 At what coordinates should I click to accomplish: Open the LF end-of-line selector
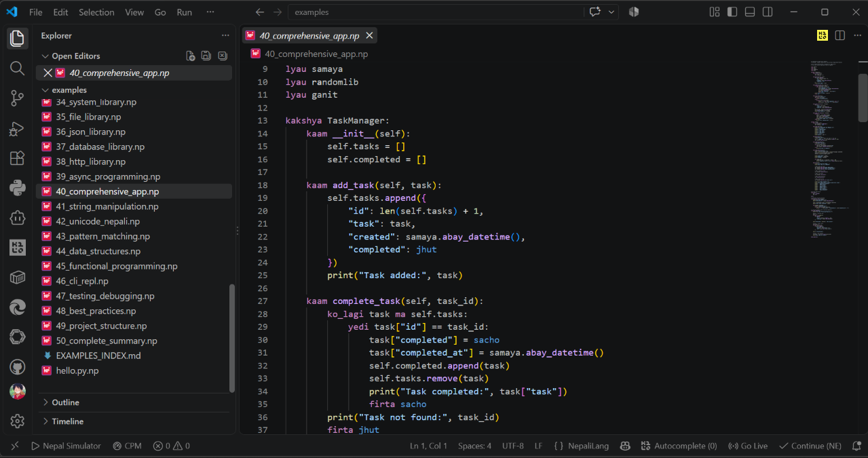(x=539, y=446)
